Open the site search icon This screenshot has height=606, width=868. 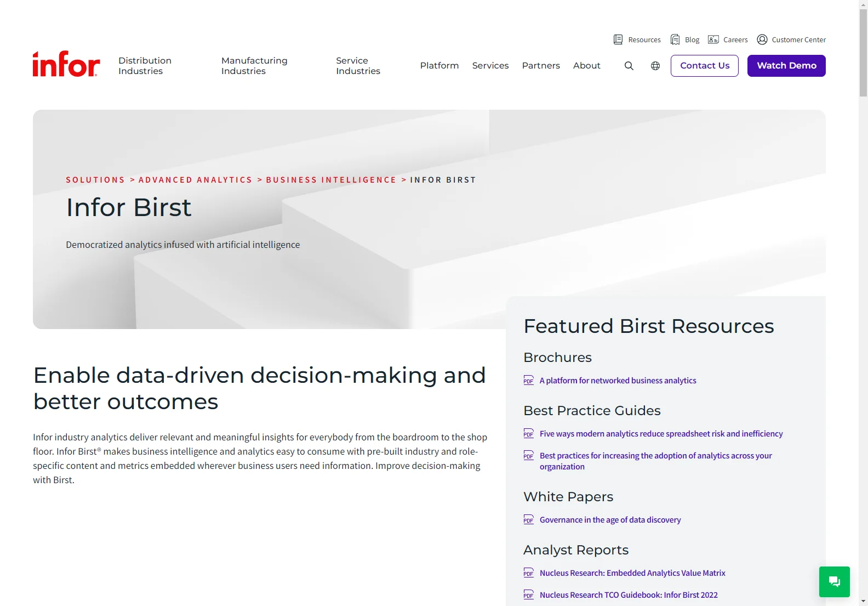[629, 66]
